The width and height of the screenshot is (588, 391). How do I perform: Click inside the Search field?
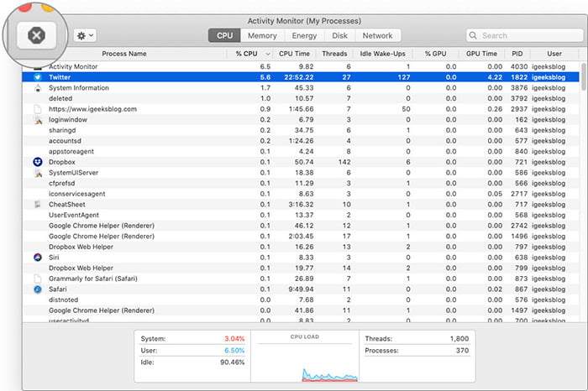[524, 35]
